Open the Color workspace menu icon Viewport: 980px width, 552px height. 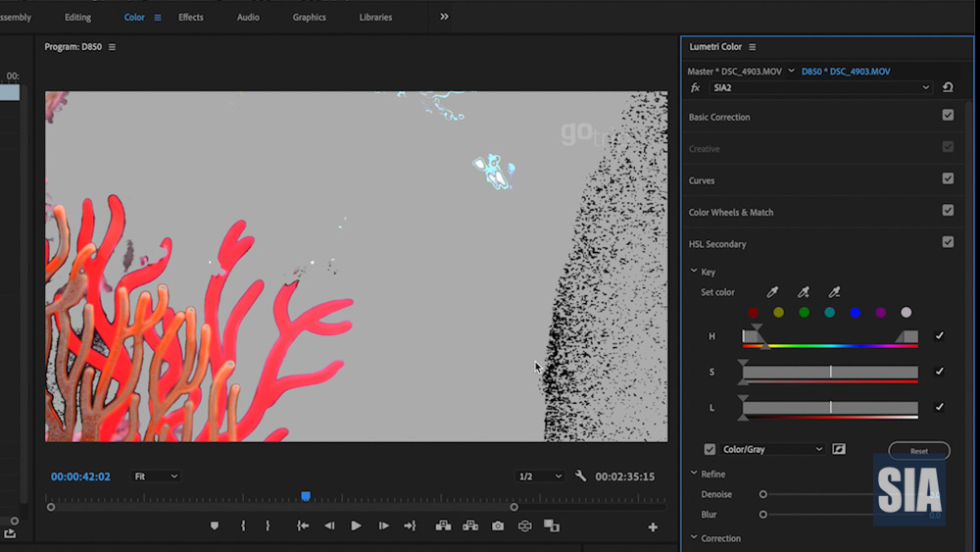click(x=158, y=18)
